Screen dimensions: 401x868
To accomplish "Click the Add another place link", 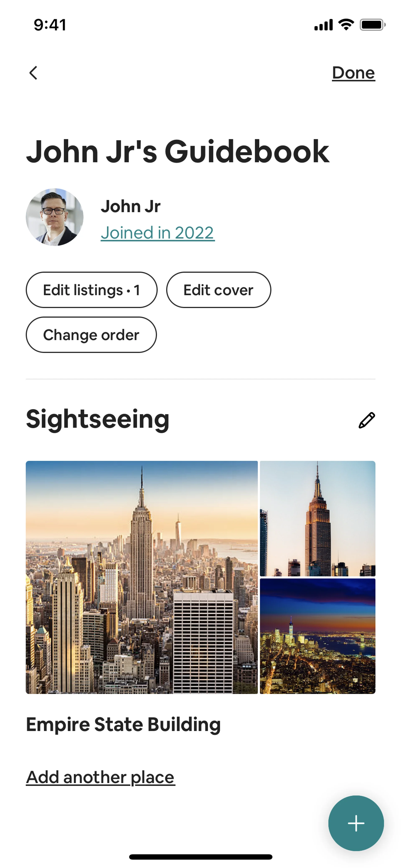I will [x=100, y=777].
